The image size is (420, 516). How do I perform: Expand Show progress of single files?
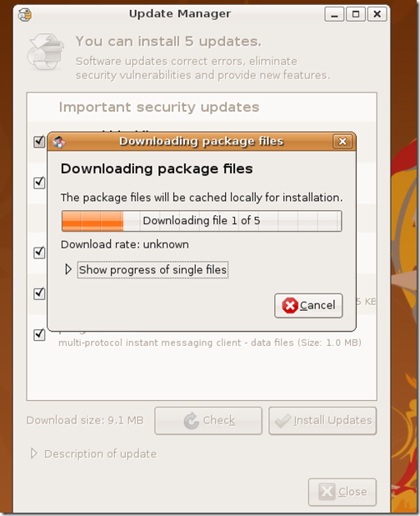[x=68, y=269]
